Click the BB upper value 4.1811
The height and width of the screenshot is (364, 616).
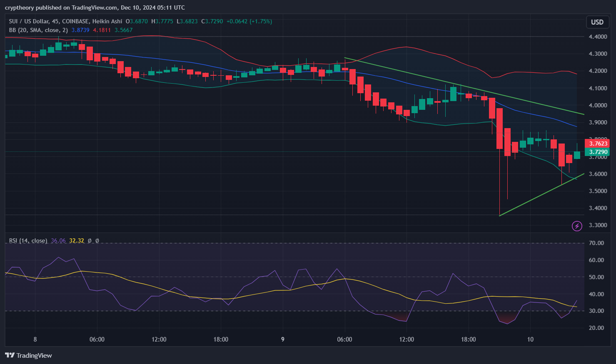tap(102, 30)
